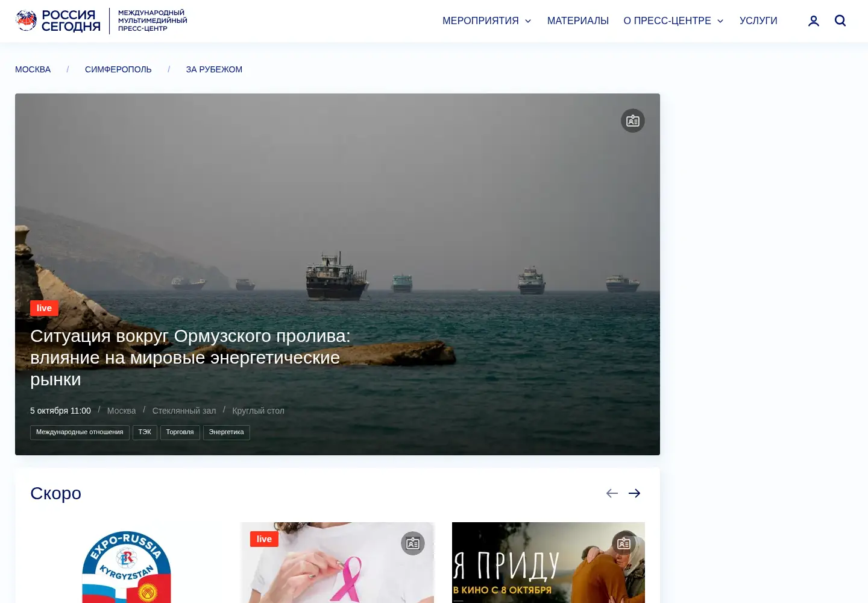This screenshot has width=868, height=603.
Task: Open site search magnifier icon
Action: click(x=840, y=21)
